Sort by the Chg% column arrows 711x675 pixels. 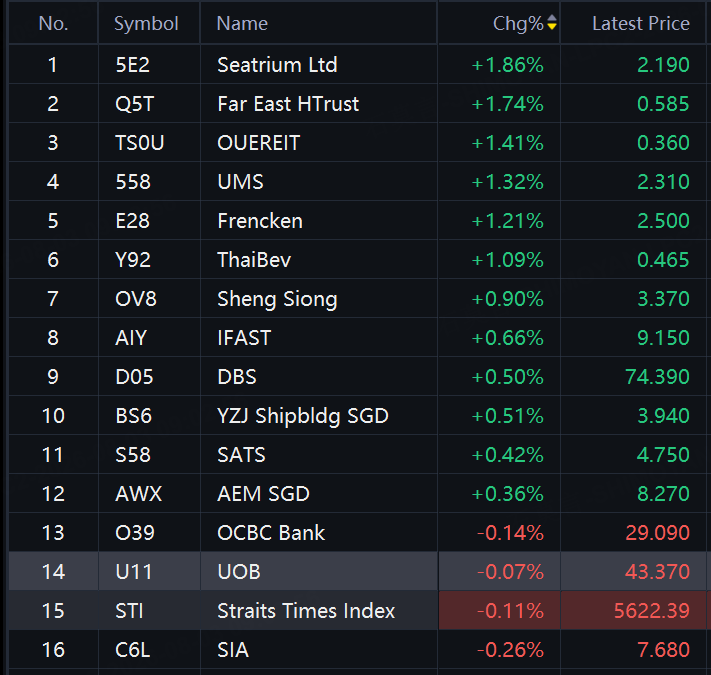tap(551, 22)
